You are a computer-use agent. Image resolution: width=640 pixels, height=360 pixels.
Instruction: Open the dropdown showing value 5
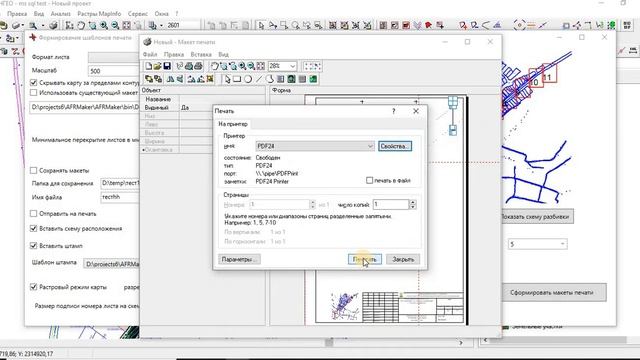point(538,244)
